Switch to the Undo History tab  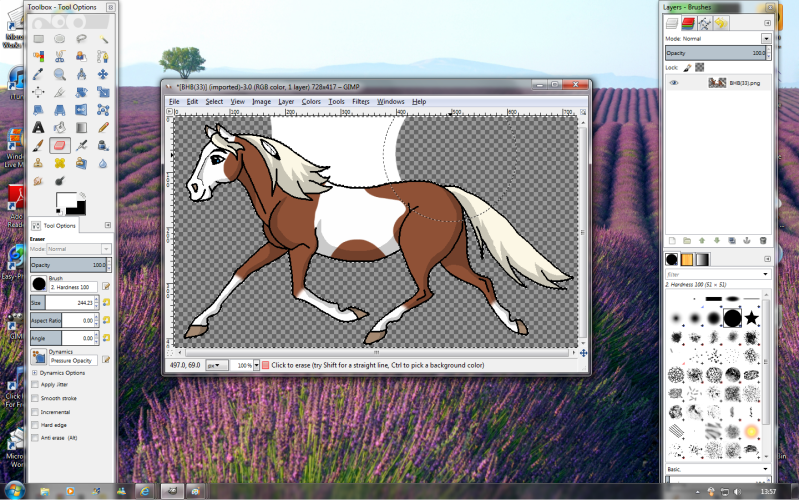click(721, 23)
